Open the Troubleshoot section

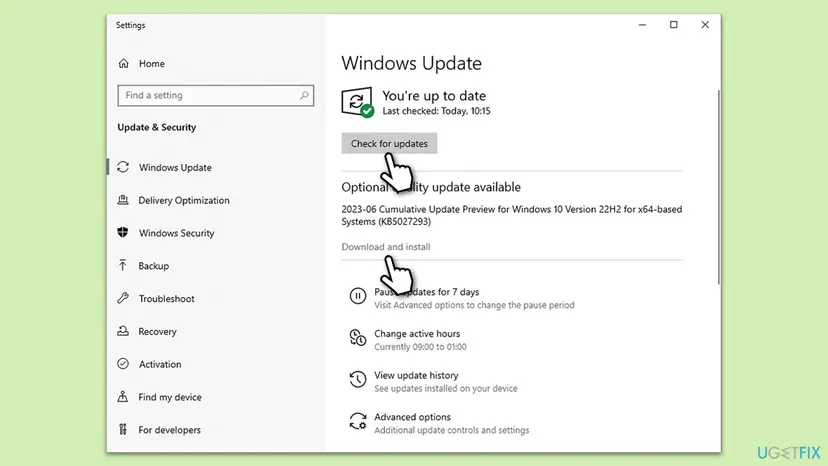(x=166, y=299)
